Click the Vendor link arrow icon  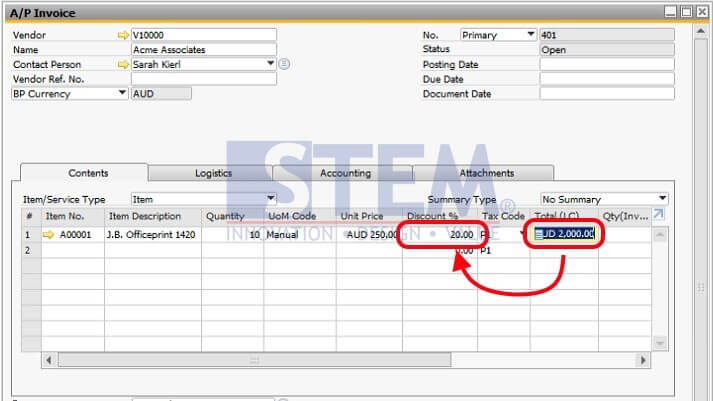[123, 35]
